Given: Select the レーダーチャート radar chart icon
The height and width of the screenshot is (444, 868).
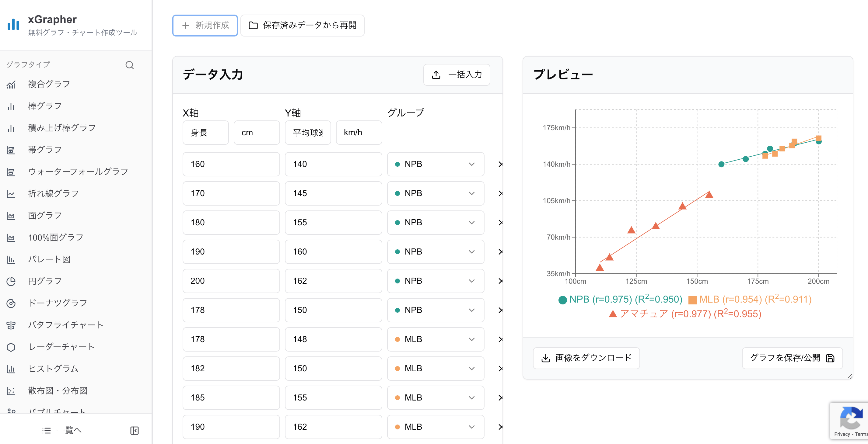Looking at the screenshot, I should click(11, 347).
